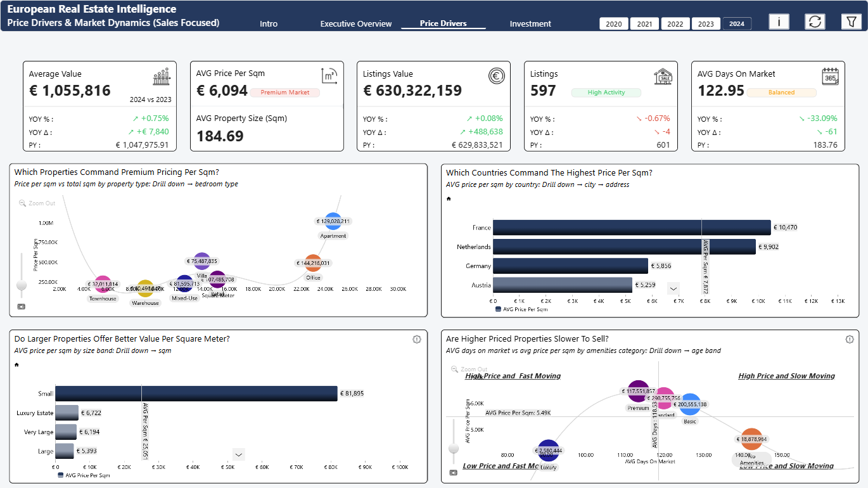Select the Basic amenities bubble
This screenshot has width=868, height=488.
(689, 404)
